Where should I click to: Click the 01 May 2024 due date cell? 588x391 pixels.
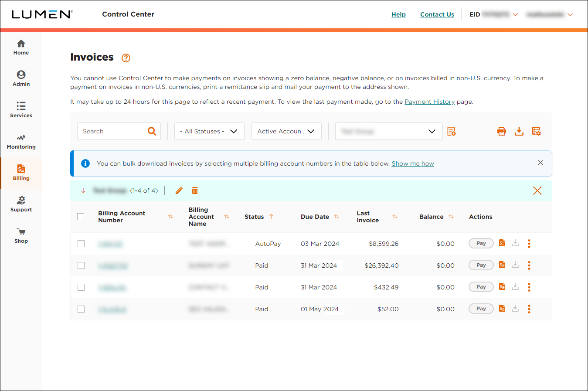click(319, 309)
